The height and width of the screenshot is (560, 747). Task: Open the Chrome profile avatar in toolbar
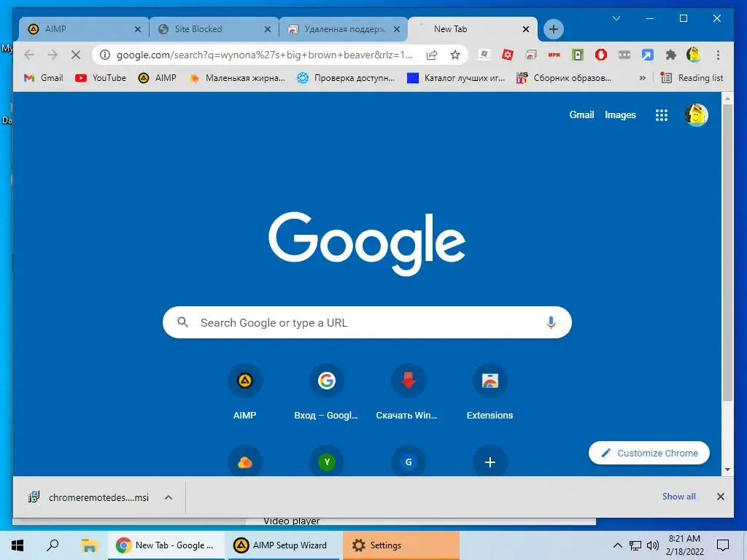click(694, 55)
